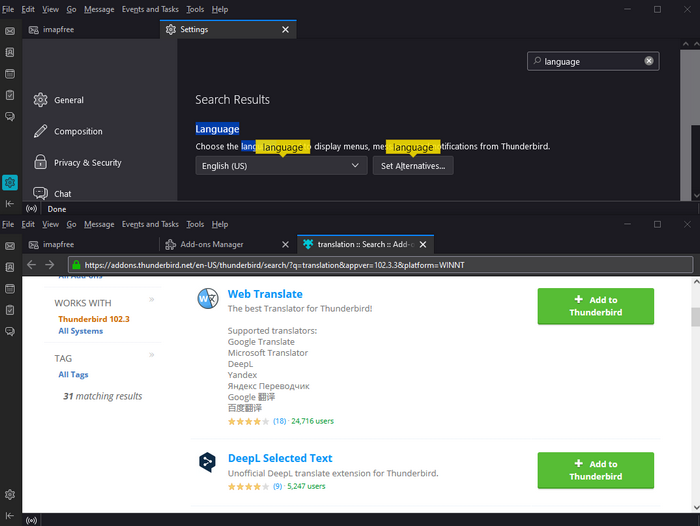700x526 pixels.
Task: Click the green padlock security icon
Action: [x=76, y=265]
